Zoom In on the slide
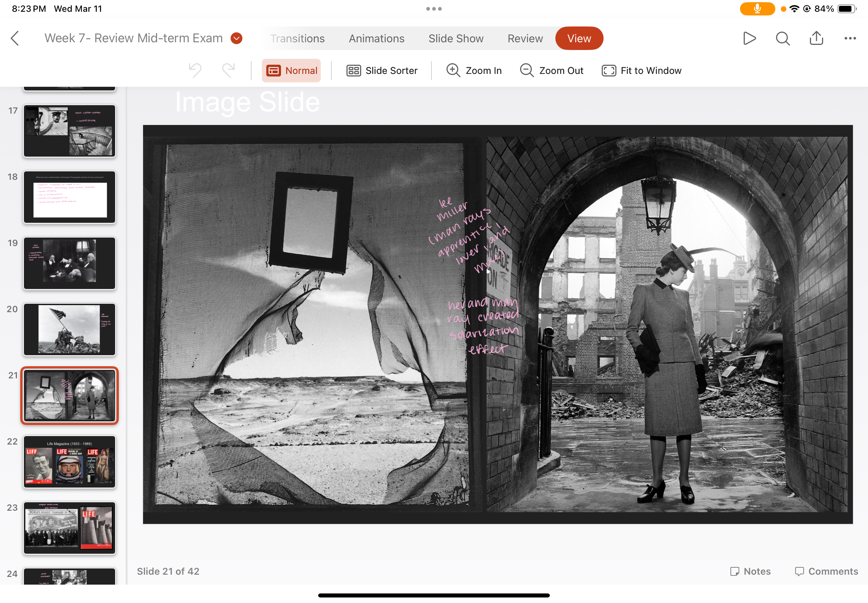The width and height of the screenshot is (868, 603). pos(474,71)
